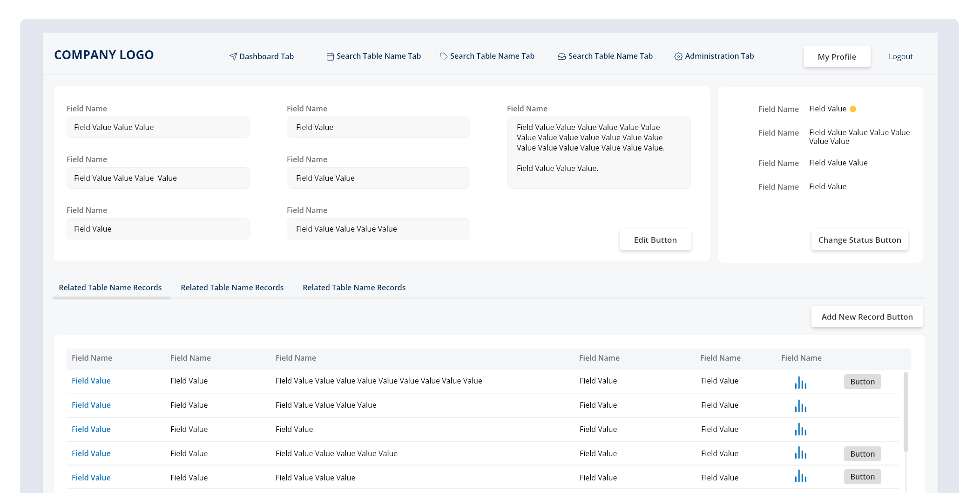Select the active underlined Related Table Name Records tab

110,288
